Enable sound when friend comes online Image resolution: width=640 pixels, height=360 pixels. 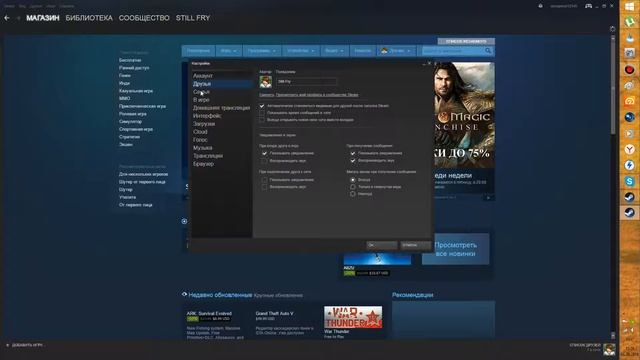pos(264,187)
